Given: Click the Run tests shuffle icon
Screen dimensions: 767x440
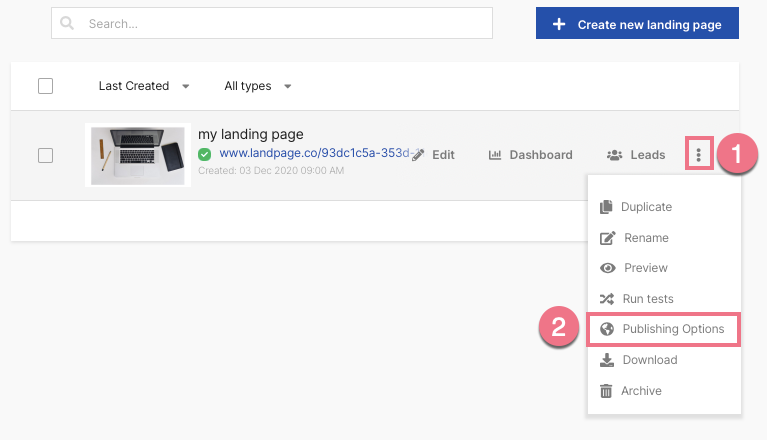Looking at the screenshot, I should [x=607, y=299].
